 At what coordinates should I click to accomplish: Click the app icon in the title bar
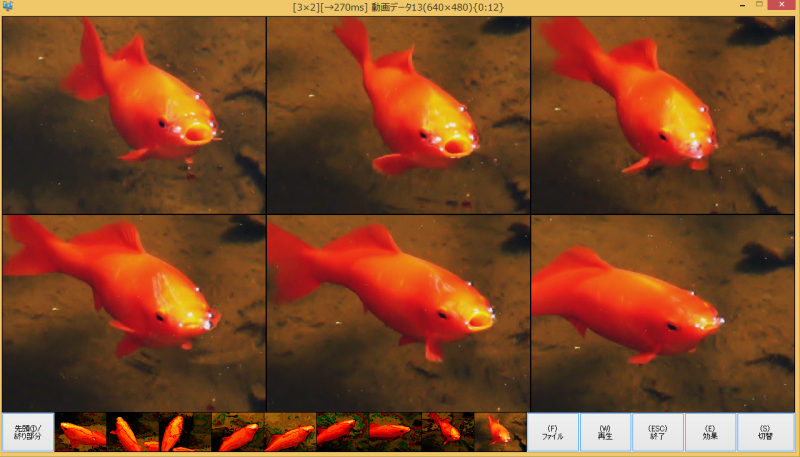pos(8,7)
